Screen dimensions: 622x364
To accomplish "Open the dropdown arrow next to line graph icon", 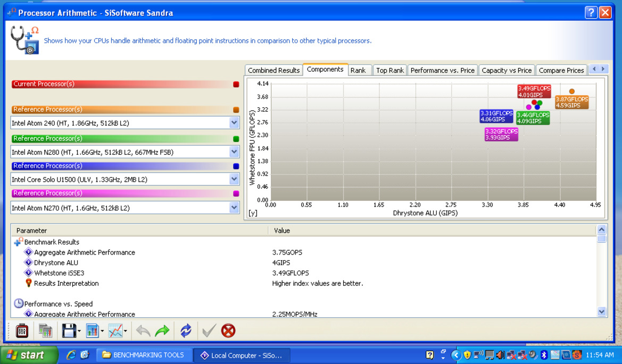I will (x=126, y=331).
